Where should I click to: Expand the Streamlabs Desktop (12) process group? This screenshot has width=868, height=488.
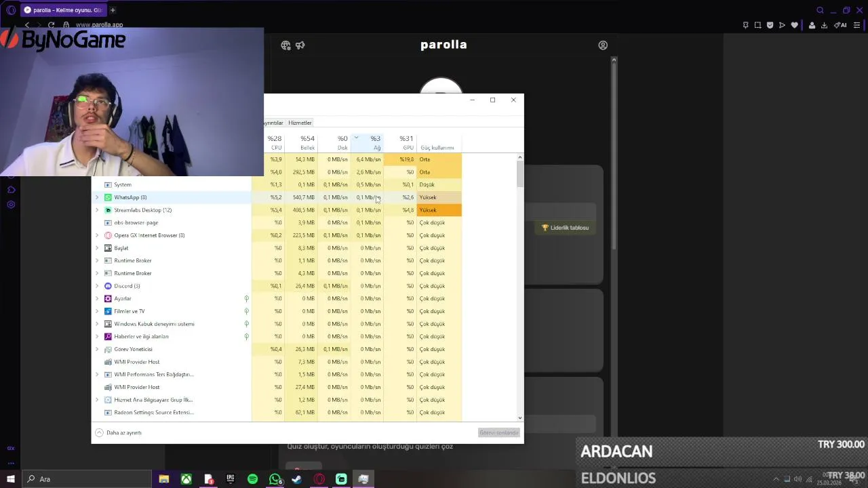pos(97,210)
